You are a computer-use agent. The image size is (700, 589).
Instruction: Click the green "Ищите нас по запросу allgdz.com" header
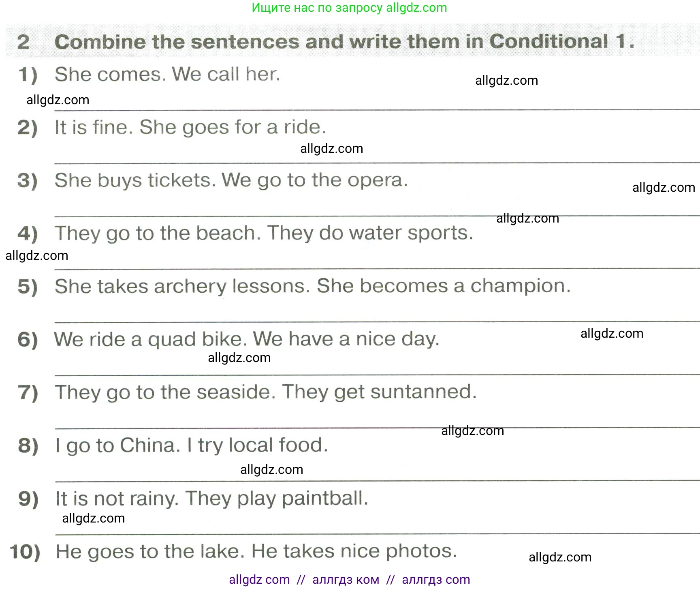point(349,8)
